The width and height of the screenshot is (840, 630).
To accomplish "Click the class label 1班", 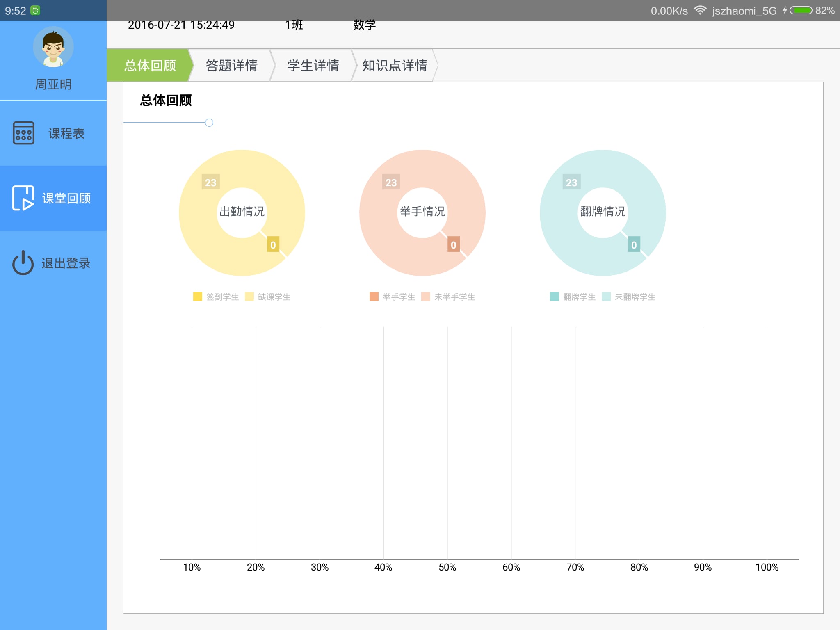I will [294, 25].
